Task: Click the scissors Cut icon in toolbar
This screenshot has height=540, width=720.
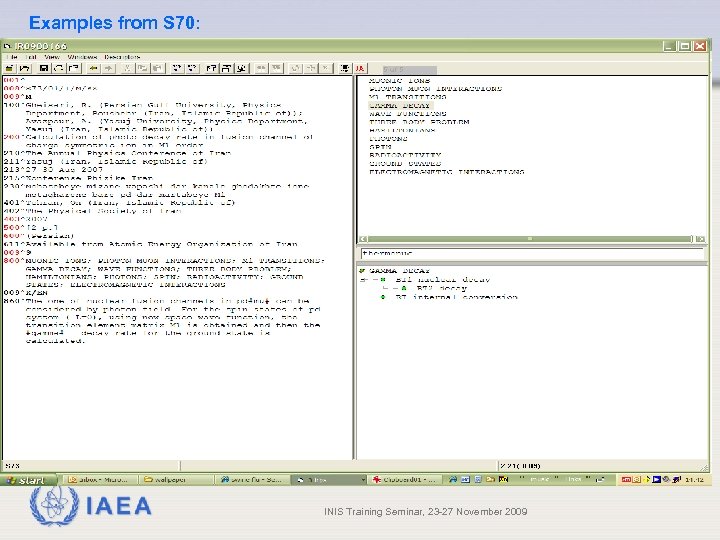Action: [127, 68]
